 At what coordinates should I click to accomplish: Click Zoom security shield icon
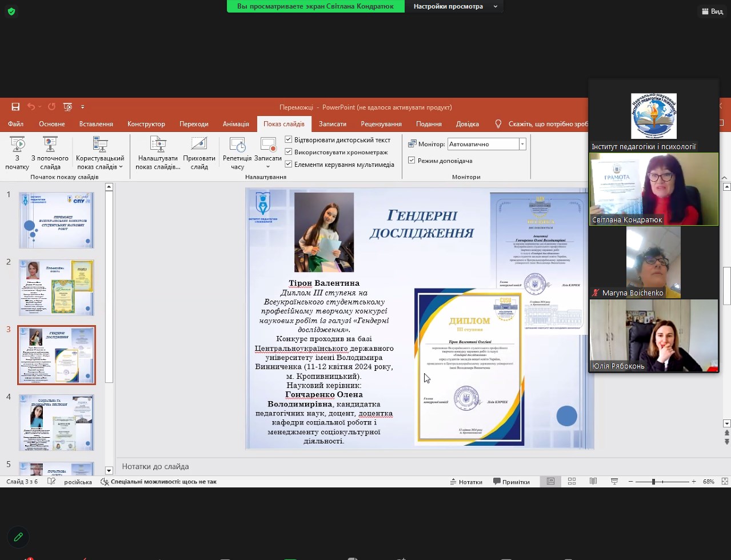tap(11, 11)
